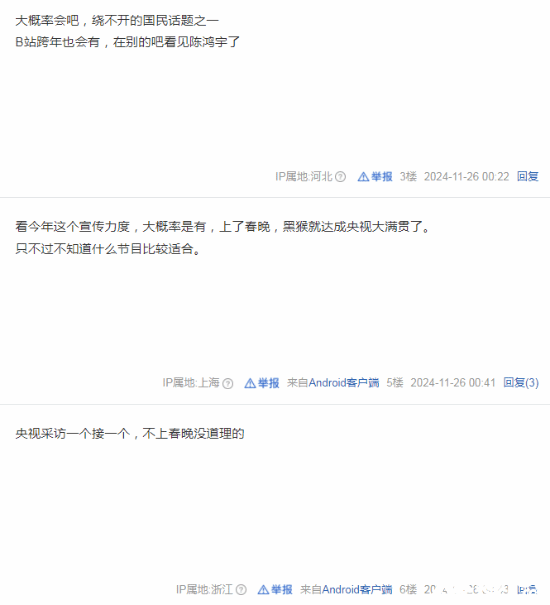Click the timestamp 2024-11-26 00:41
The height and width of the screenshot is (605, 550).
click(x=453, y=383)
